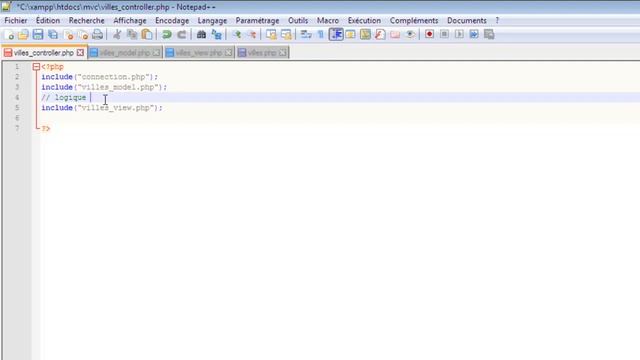Undo the last edit with the green arrow
This screenshot has width=640, height=360.
[x=167, y=35]
